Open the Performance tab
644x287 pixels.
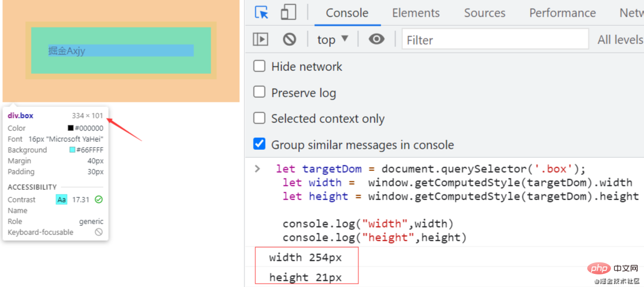562,13
